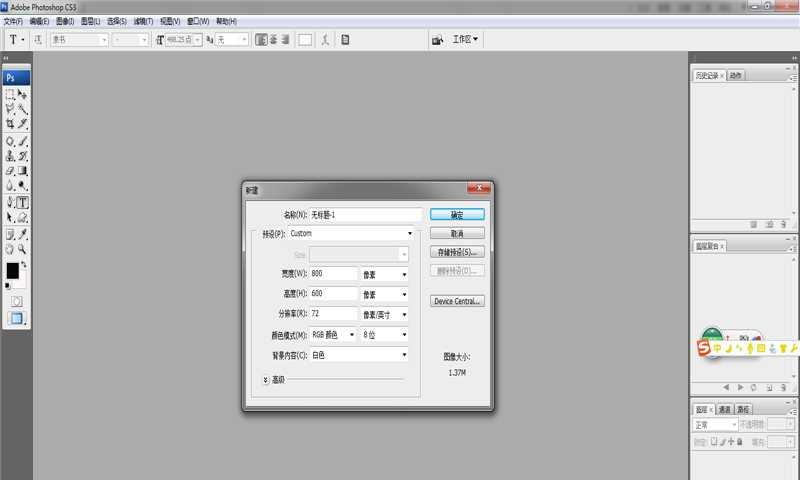Click the create warped text icon

click(x=326, y=39)
